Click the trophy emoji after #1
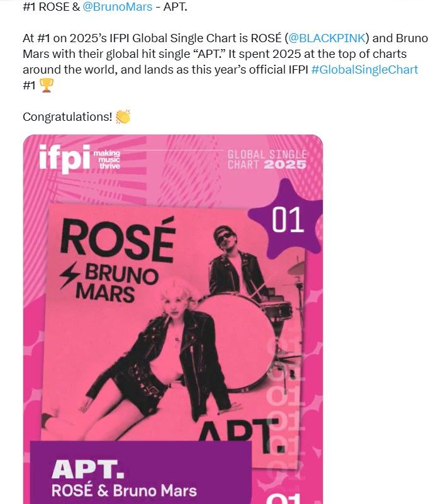438x504 pixels. (x=47, y=86)
